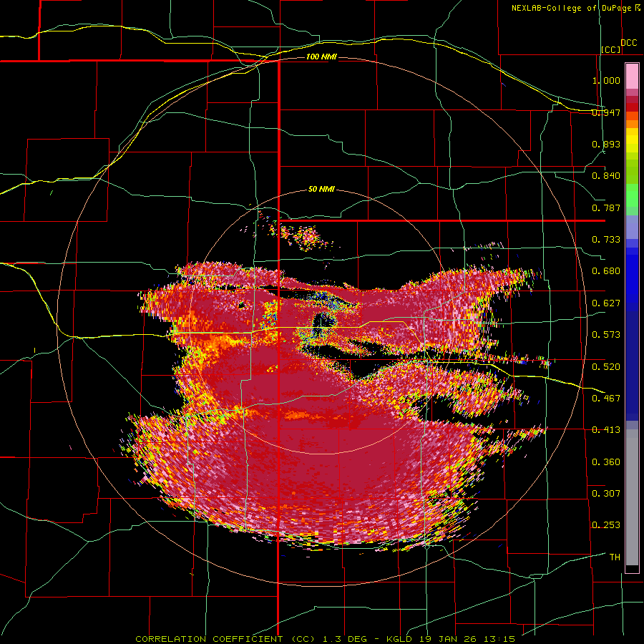This screenshot has height=644, width=644.
Task: Click the Correlation Coefficient product caption
Action: click(326, 639)
